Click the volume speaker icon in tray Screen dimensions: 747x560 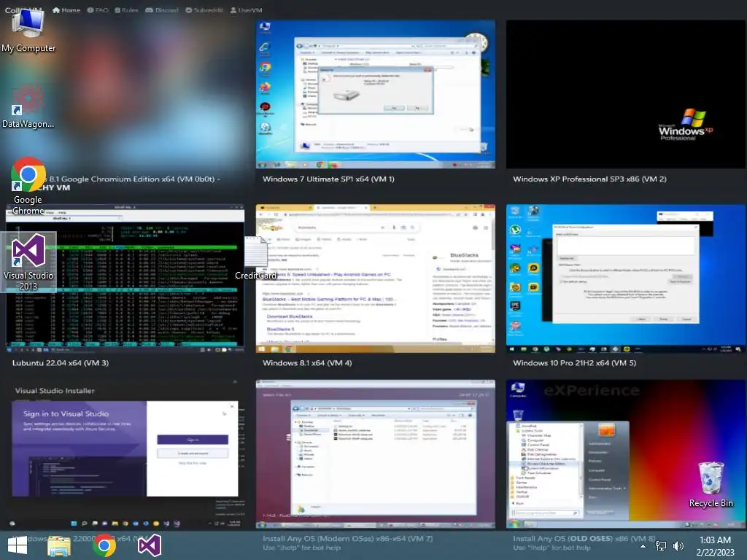678,545
